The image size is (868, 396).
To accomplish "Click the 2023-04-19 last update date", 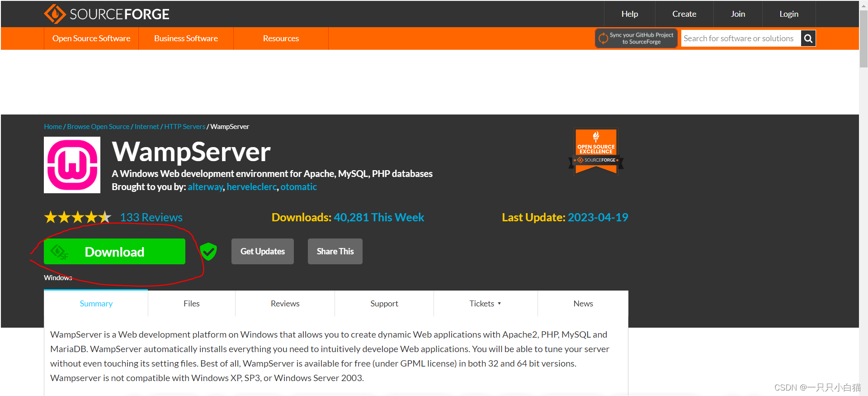I will pyautogui.click(x=598, y=217).
